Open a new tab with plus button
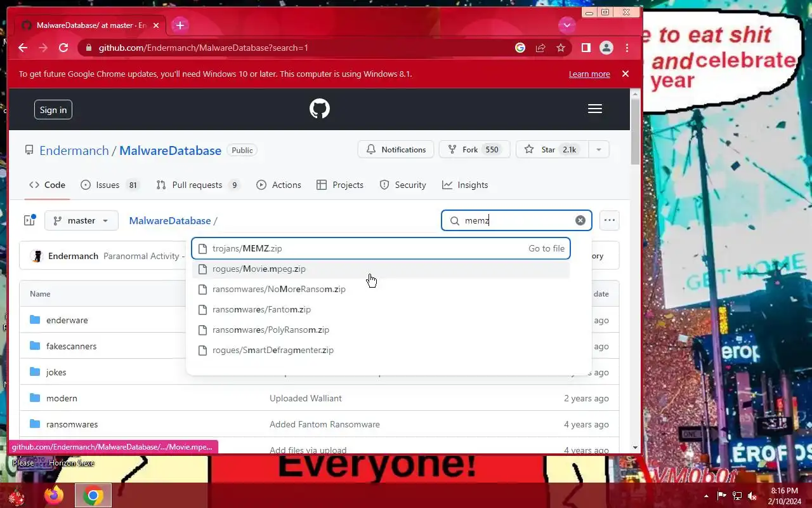This screenshot has width=812, height=508. (180, 25)
